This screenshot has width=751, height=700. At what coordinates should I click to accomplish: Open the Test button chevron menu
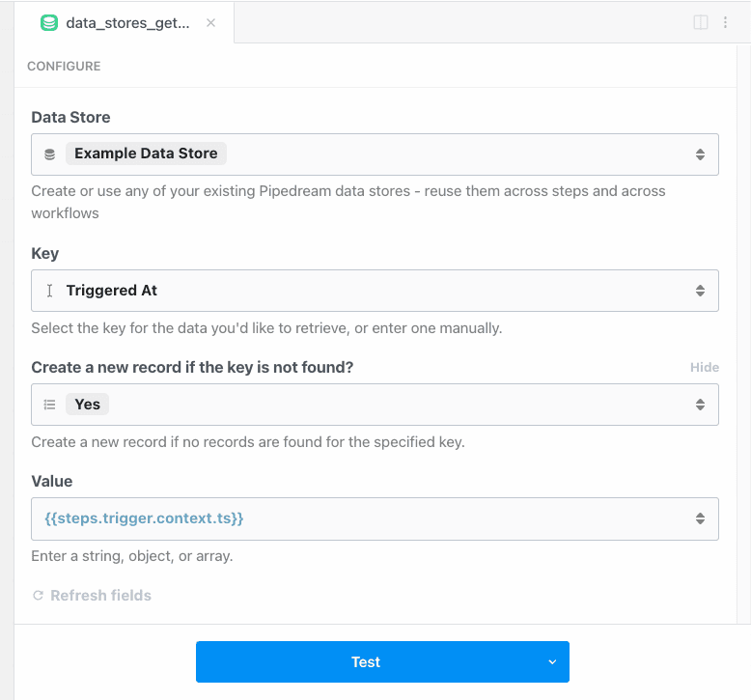coord(552,661)
